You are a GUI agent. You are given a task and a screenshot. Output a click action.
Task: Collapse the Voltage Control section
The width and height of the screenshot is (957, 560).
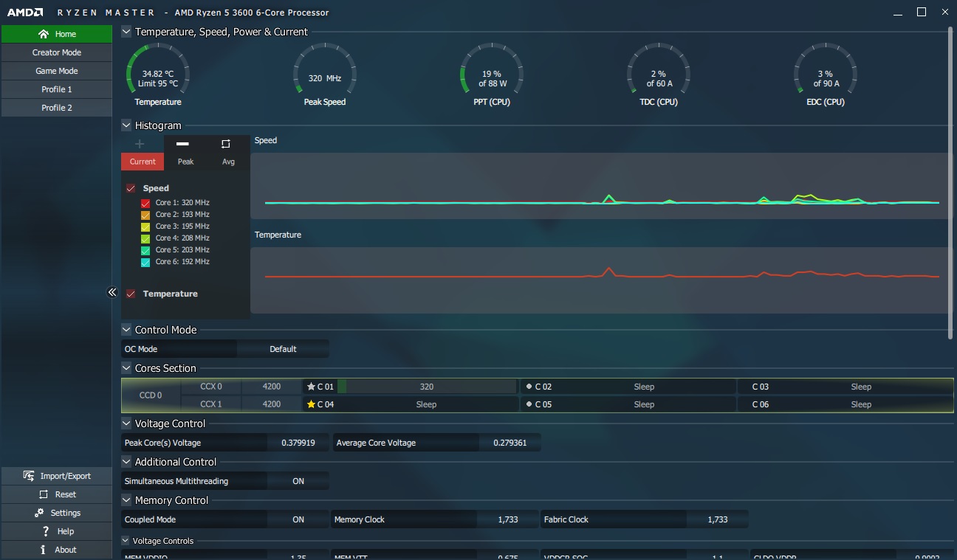point(126,424)
